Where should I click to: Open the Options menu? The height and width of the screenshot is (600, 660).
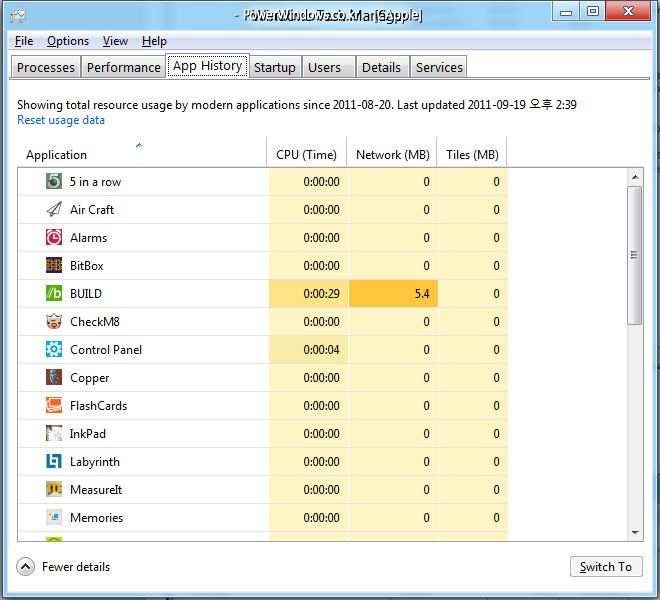click(x=68, y=41)
